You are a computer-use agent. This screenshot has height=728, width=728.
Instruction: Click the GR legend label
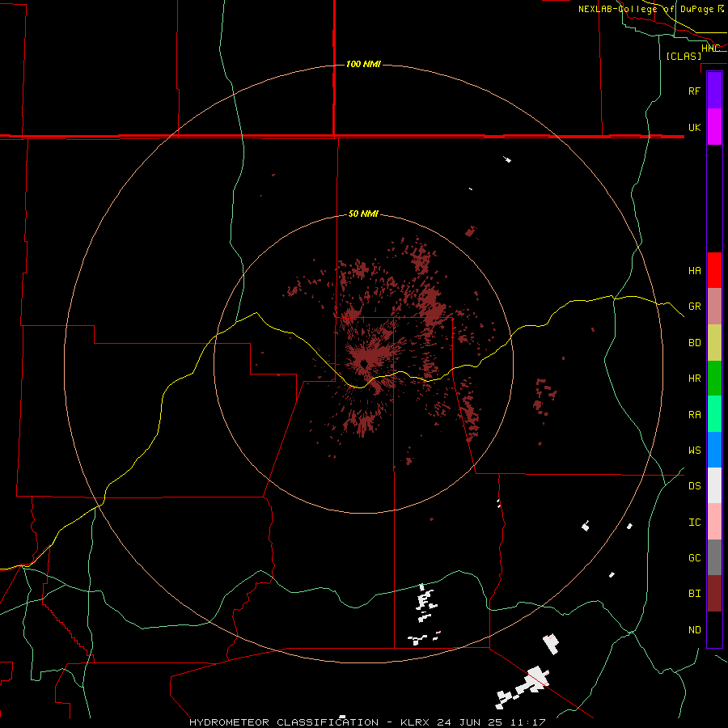[694, 307]
